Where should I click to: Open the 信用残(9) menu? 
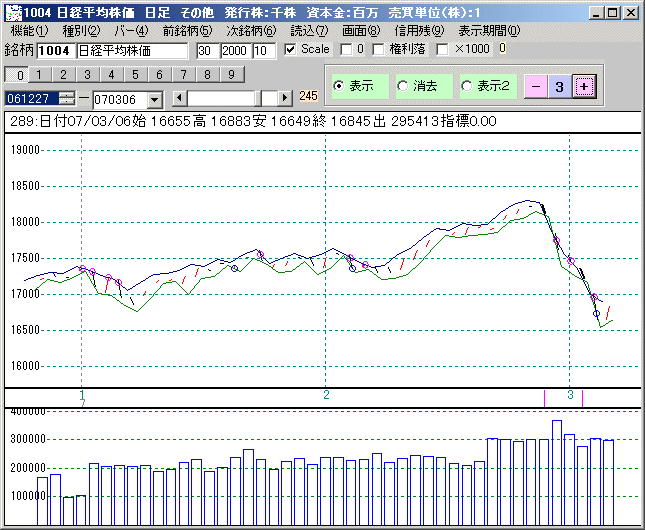tap(418, 31)
